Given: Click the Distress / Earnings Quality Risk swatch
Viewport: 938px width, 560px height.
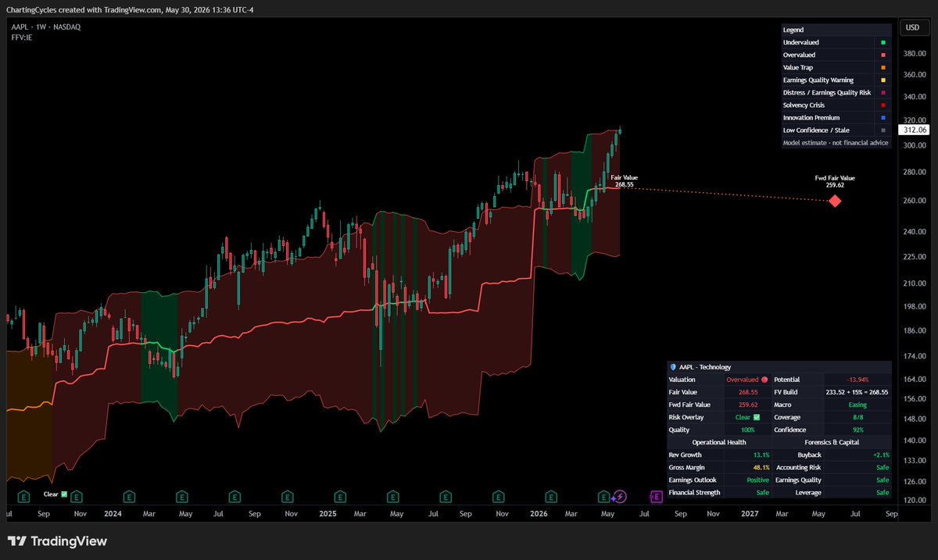Looking at the screenshot, I should tap(883, 93).
